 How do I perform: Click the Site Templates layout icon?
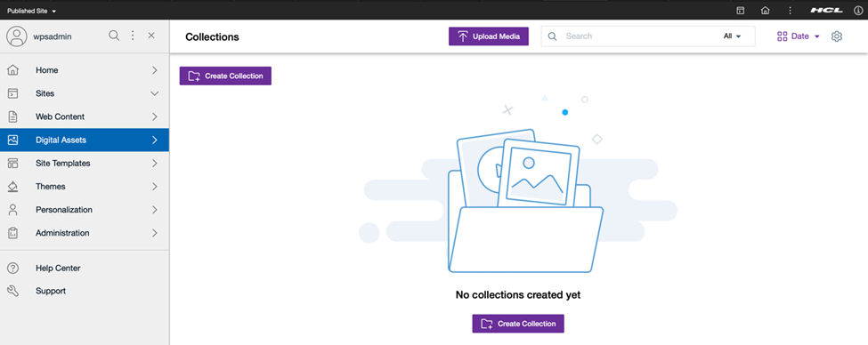(x=12, y=163)
